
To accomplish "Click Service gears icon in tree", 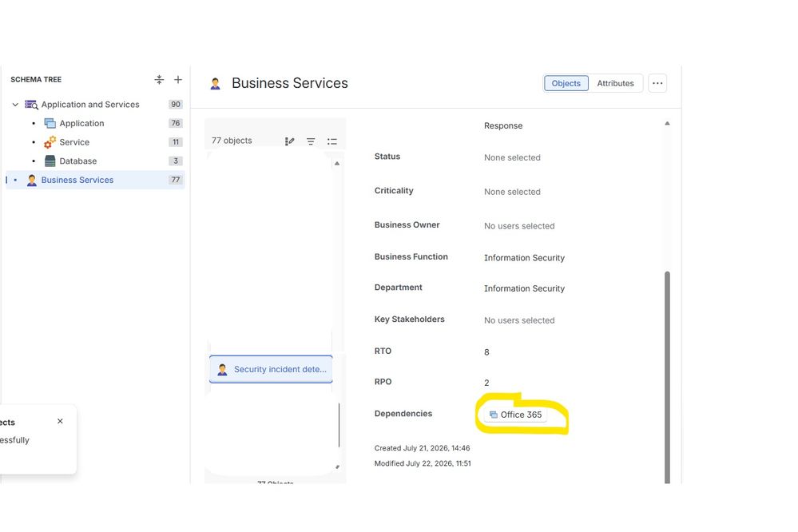I will click(50, 142).
